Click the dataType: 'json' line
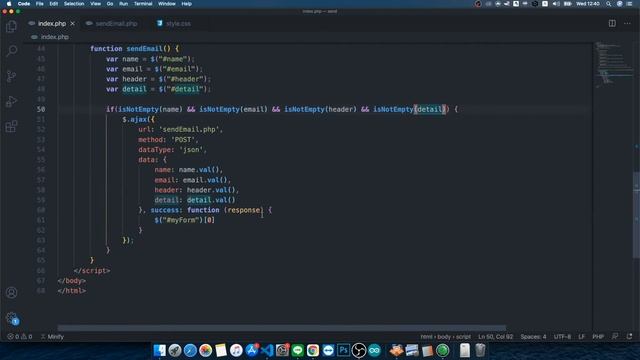The width and height of the screenshot is (640, 360). [172, 149]
